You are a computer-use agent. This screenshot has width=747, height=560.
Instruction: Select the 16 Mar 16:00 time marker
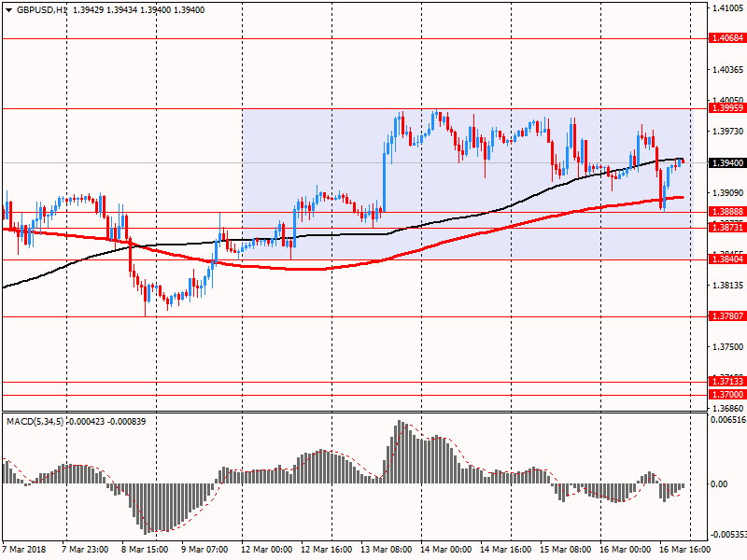coord(684,550)
